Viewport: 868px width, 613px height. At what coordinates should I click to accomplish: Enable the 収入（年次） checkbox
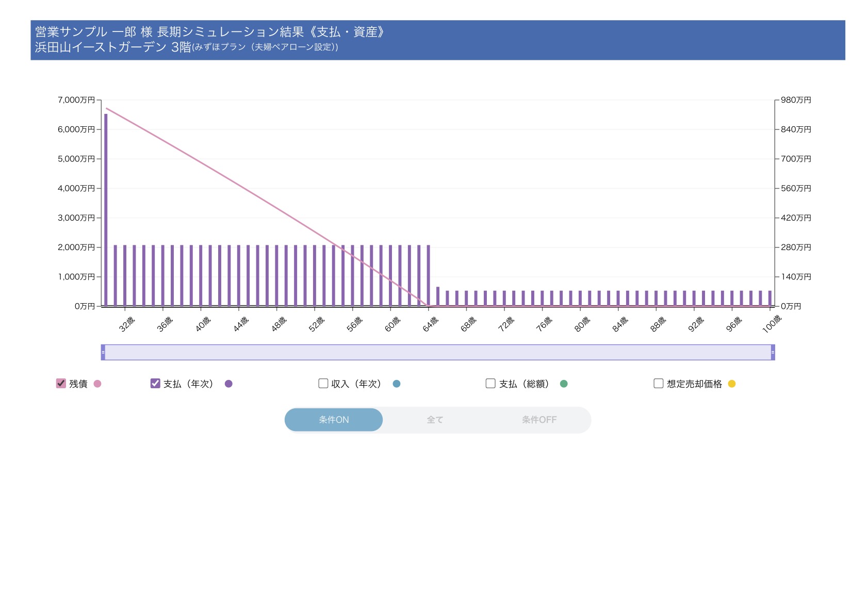tap(323, 383)
